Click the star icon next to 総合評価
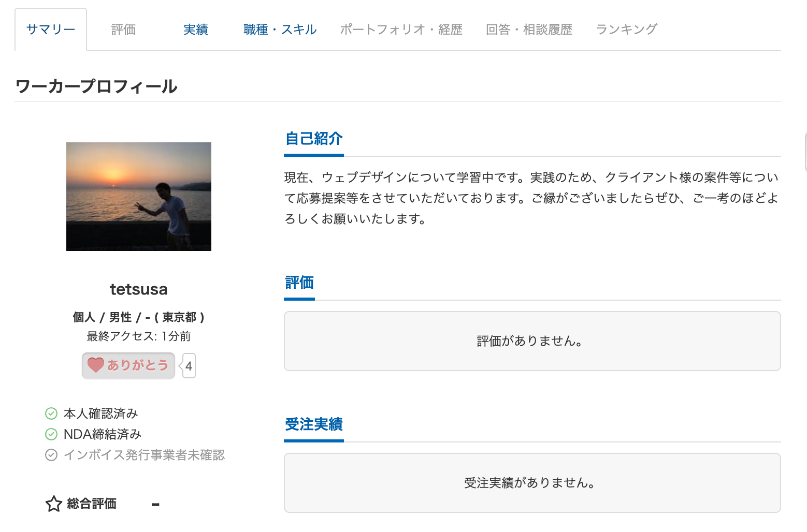807x532 pixels. click(53, 503)
